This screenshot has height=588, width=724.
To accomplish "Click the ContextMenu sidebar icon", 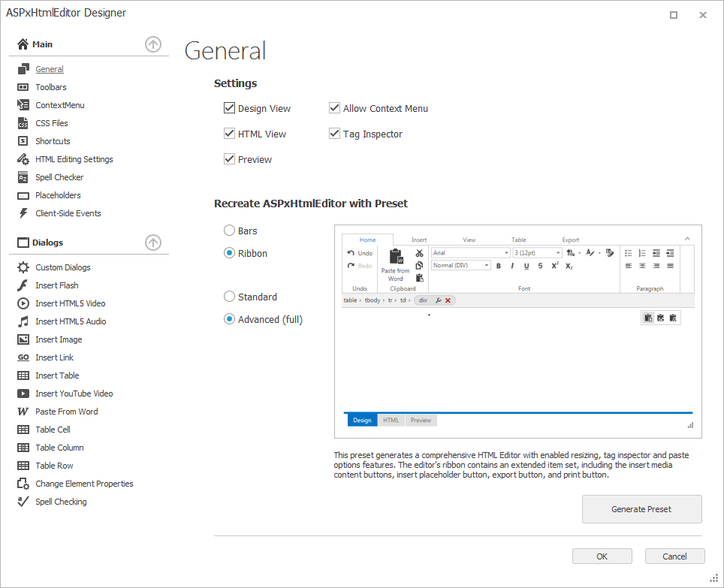I will [x=23, y=105].
